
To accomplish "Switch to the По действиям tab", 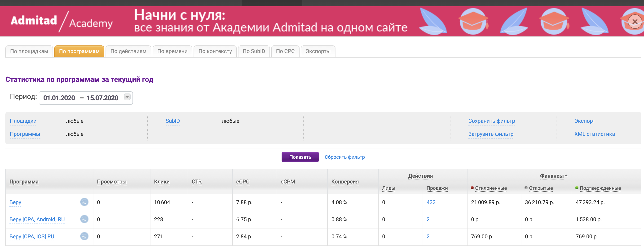I will 128,51.
